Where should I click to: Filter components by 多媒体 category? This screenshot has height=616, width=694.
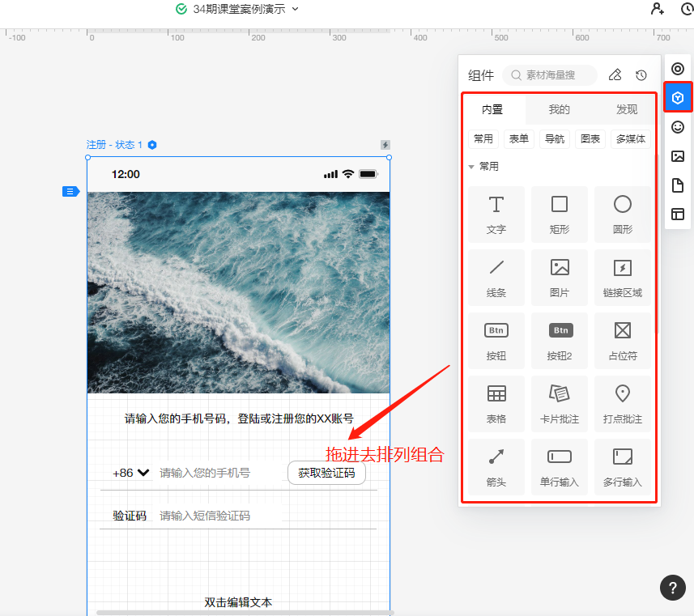pyautogui.click(x=631, y=139)
